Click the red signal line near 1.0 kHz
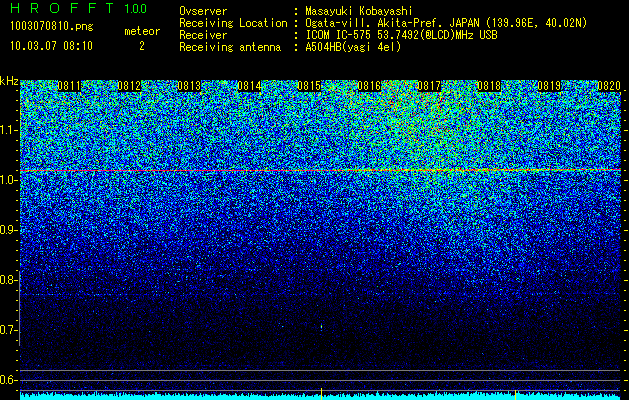The height and width of the screenshot is (400, 629). (321, 171)
